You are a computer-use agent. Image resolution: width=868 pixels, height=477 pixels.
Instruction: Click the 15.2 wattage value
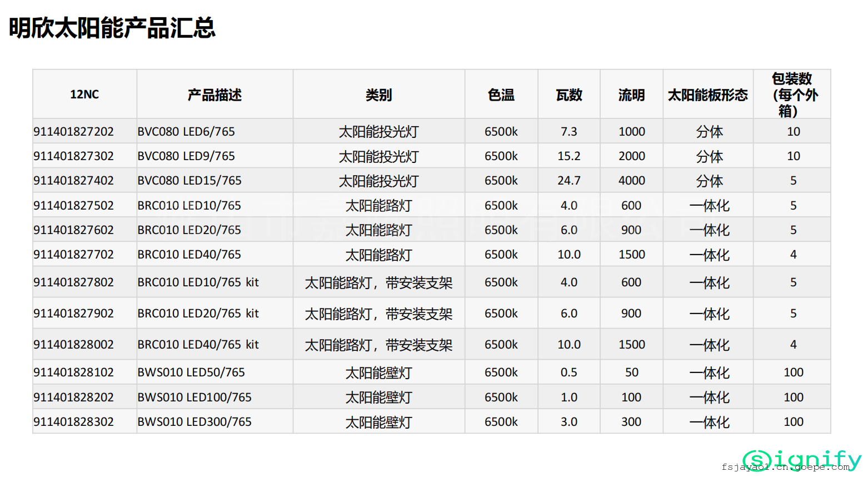(569, 156)
